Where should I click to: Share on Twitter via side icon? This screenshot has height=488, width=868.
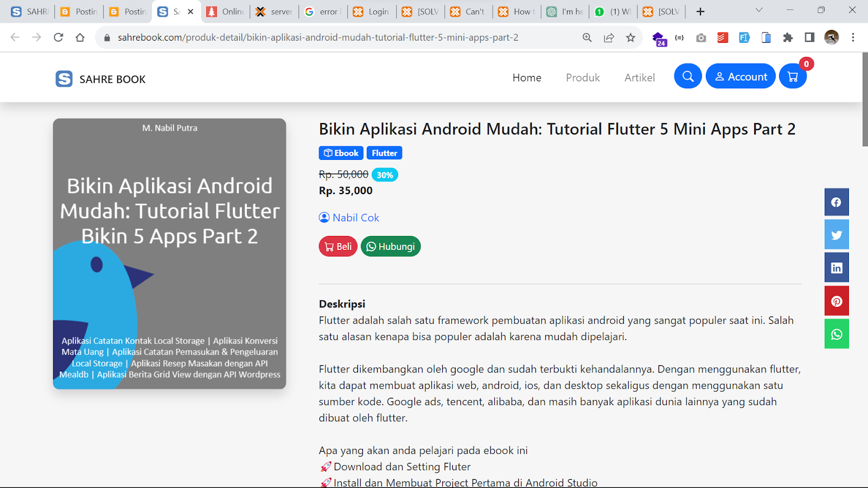[x=837, y=235]
